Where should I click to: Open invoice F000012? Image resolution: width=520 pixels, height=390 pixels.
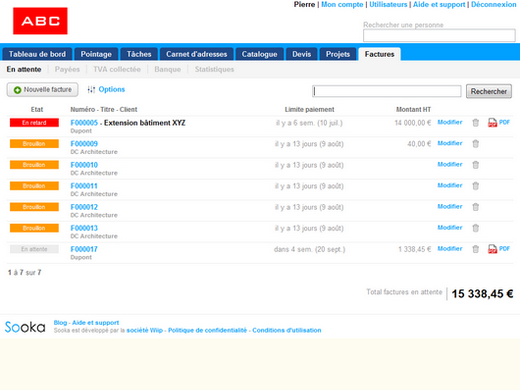coord(84,207)
